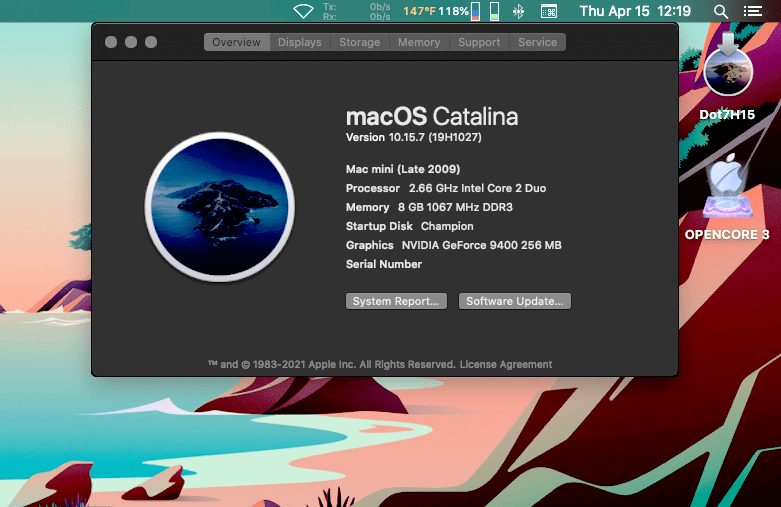781x507 pixels.
Task: Open Spotlight search
Action: point(721,11)
